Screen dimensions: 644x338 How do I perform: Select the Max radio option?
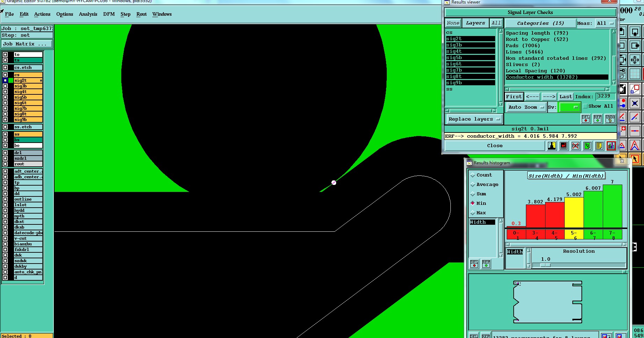click(x=473, y=213)
